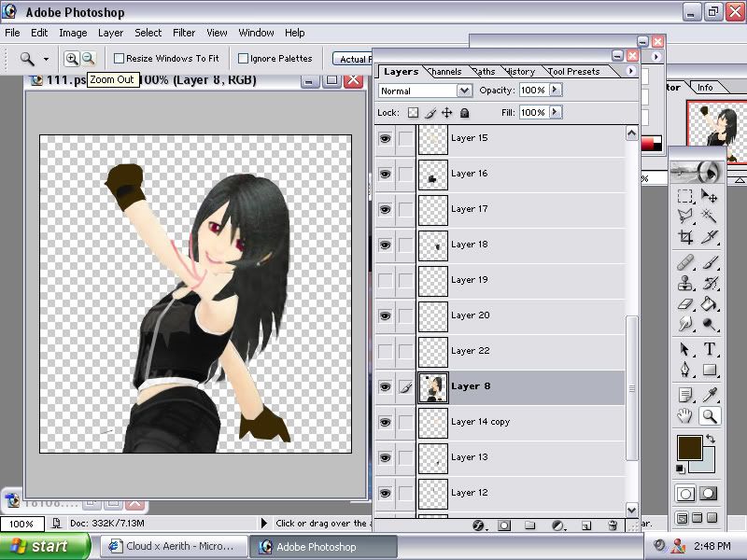Switch to the Channels tab
The image size is (747, 560).
point(444,72)
